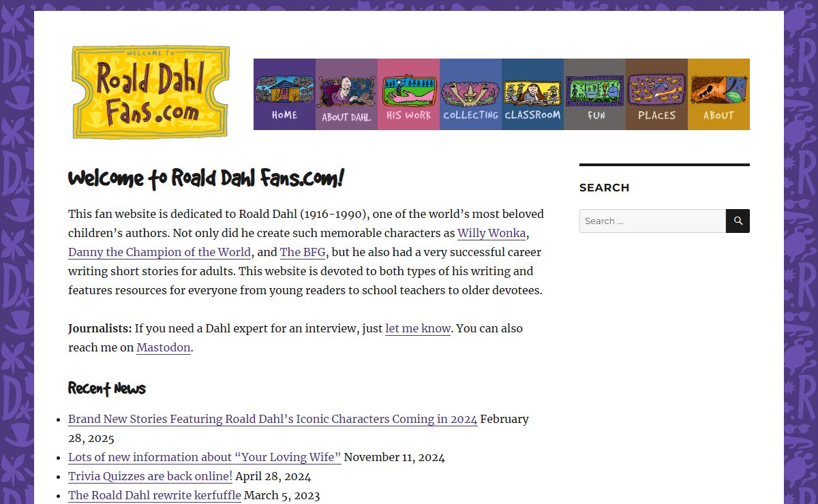This screenshot has height=504, width=818.
Task: Click the 'Journalists:' bold label
Action: point(100,328)
